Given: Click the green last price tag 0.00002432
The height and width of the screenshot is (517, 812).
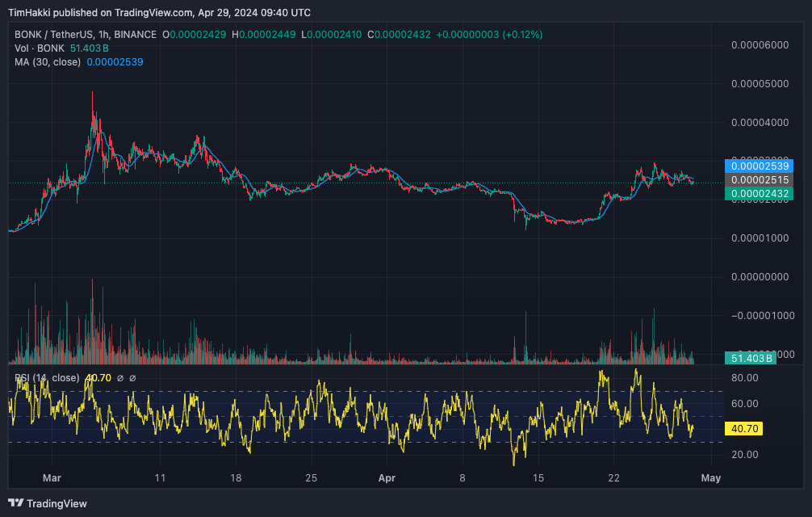Looking at the screenshot, I should pyautogui.click(x=760, y=194).
